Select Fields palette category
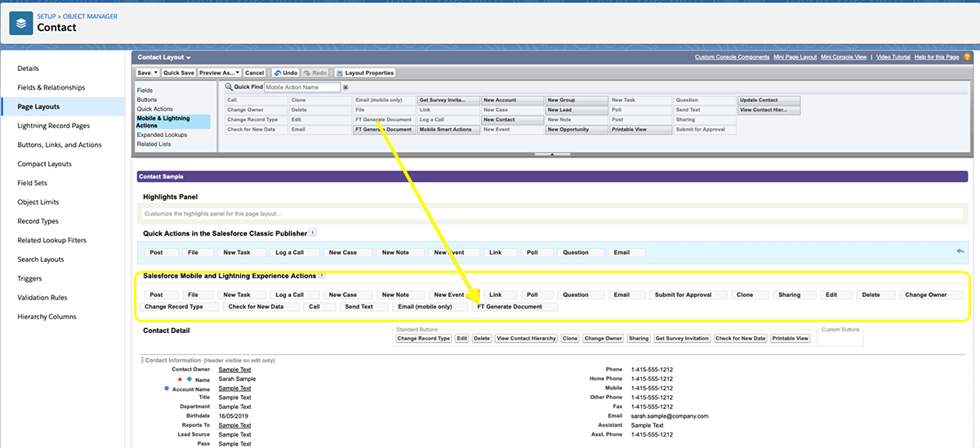Screen dimensions: 980x448 point(145,90)
